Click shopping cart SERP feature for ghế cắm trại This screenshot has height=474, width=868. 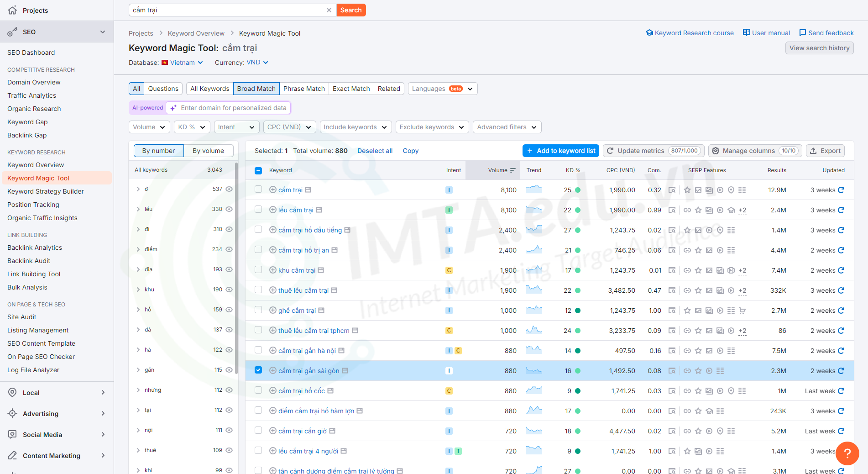point(742,311)
